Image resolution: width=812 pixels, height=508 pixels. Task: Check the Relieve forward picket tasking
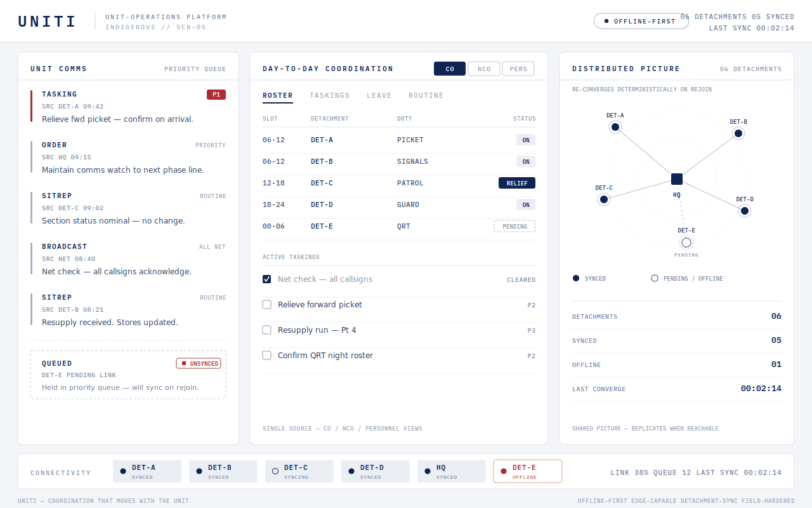coord(267,305)
